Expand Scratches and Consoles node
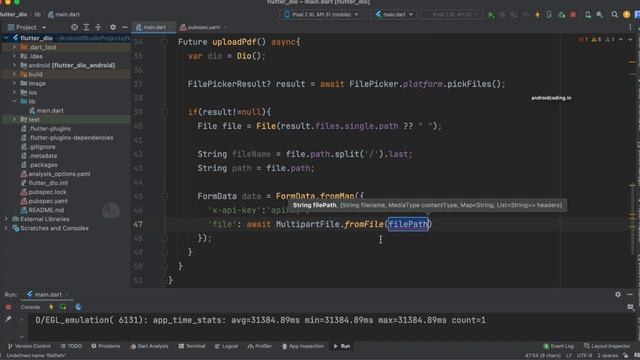 pos(6,228)
